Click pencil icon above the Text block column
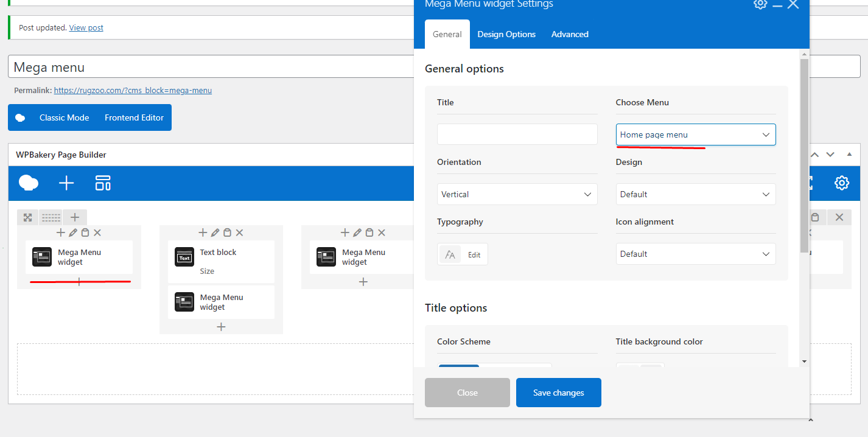The image size is (868, 437). (215, 232)
